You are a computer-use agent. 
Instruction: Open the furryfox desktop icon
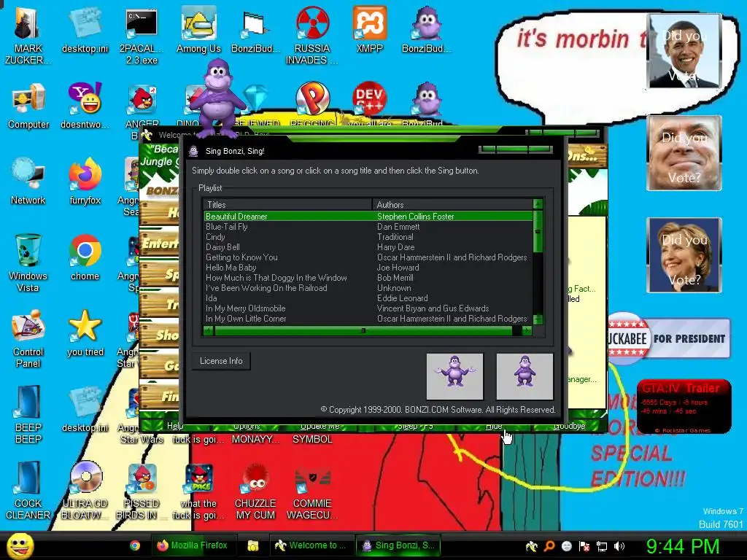click(x=85, y=182)
